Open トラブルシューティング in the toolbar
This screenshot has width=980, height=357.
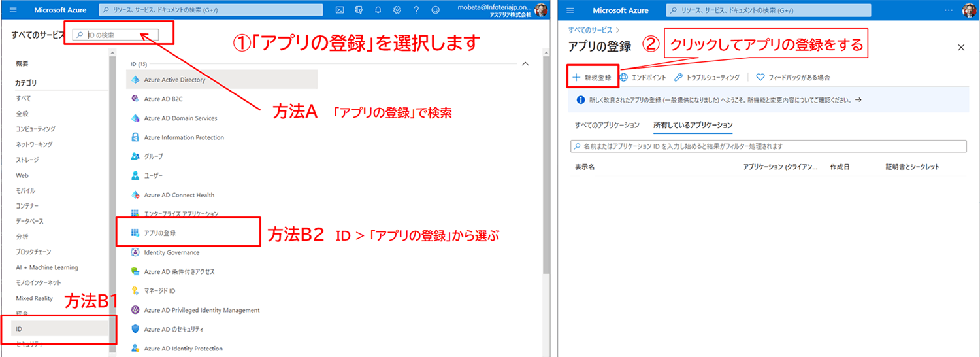pos(707,77)
